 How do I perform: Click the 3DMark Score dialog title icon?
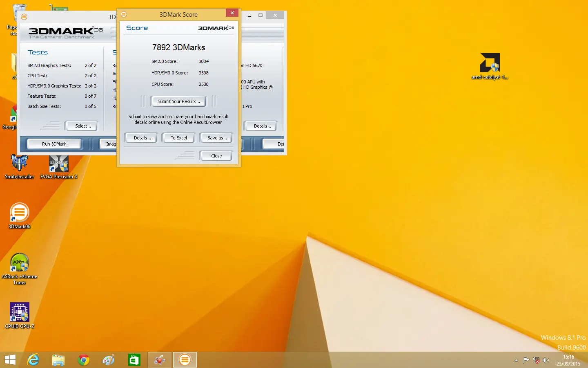[x=124, y=14]
